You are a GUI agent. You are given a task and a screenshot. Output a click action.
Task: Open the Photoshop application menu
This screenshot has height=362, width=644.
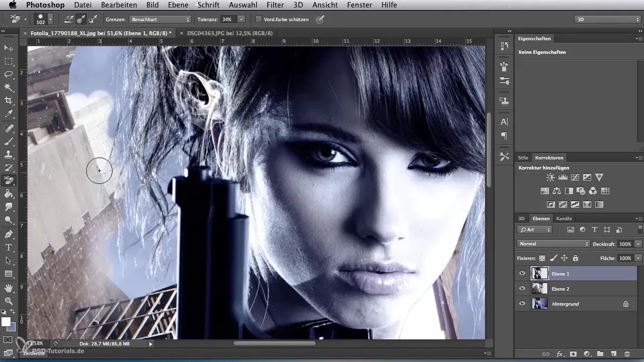(45, 5)
